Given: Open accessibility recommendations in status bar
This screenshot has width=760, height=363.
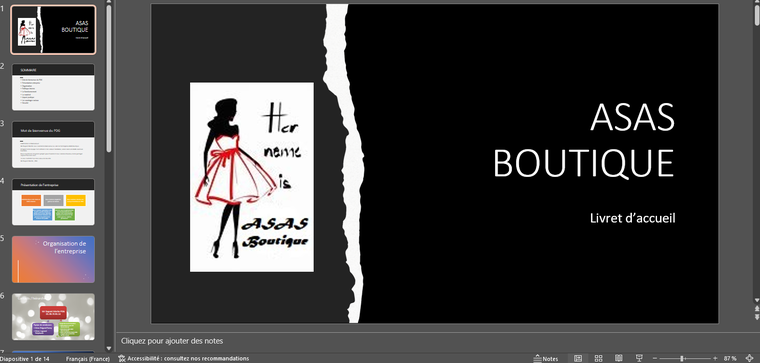Looking at the screenshot, I should click(x=184, y=359).
